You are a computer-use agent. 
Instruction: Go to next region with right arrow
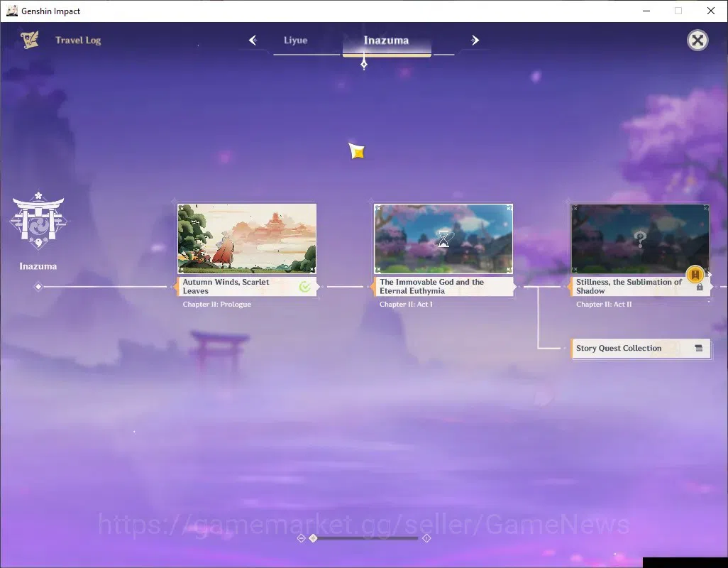(475, 40)
